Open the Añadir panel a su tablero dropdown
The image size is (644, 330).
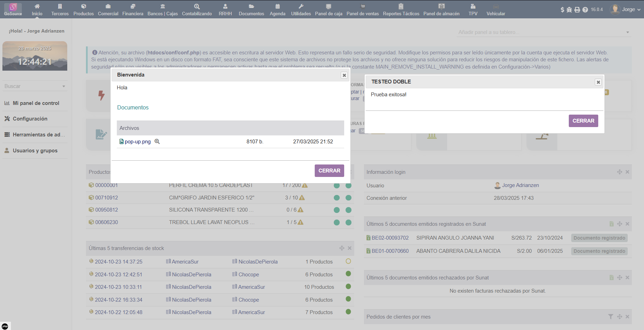point(543,32)
